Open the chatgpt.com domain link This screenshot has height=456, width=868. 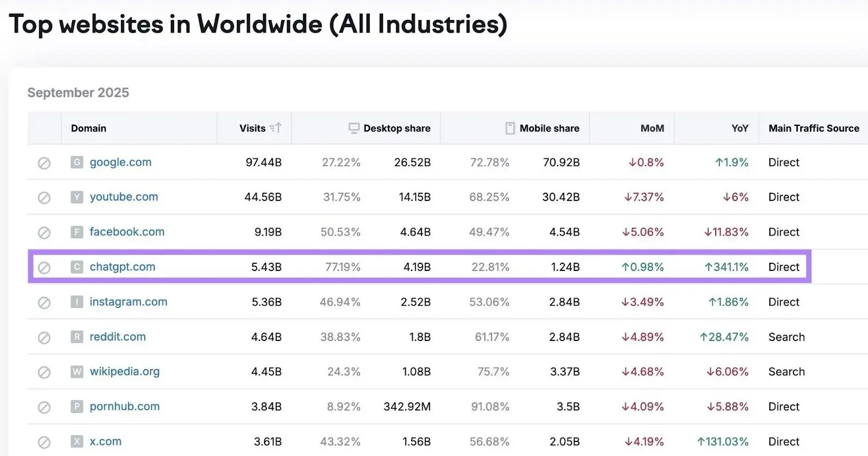pos(122,267)
